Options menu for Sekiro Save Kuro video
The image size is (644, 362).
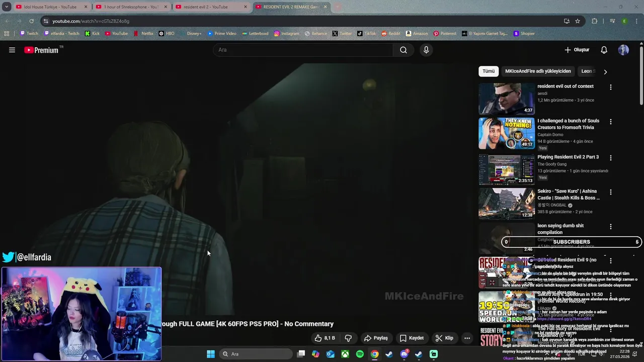(x=611, y=192)
